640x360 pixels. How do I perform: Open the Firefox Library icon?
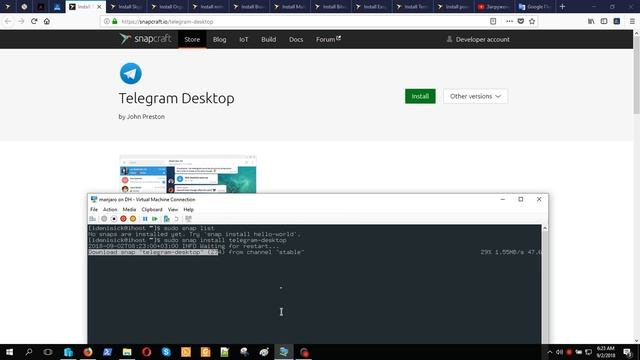591,21
